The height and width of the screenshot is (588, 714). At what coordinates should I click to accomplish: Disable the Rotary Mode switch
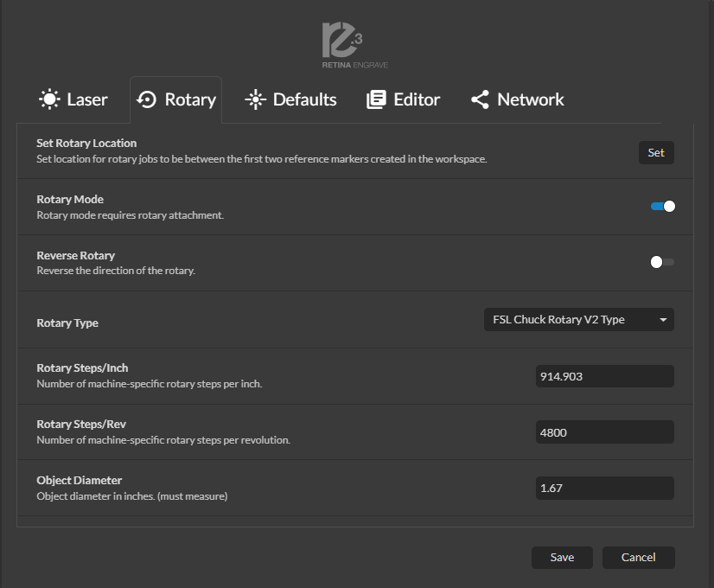662,206
